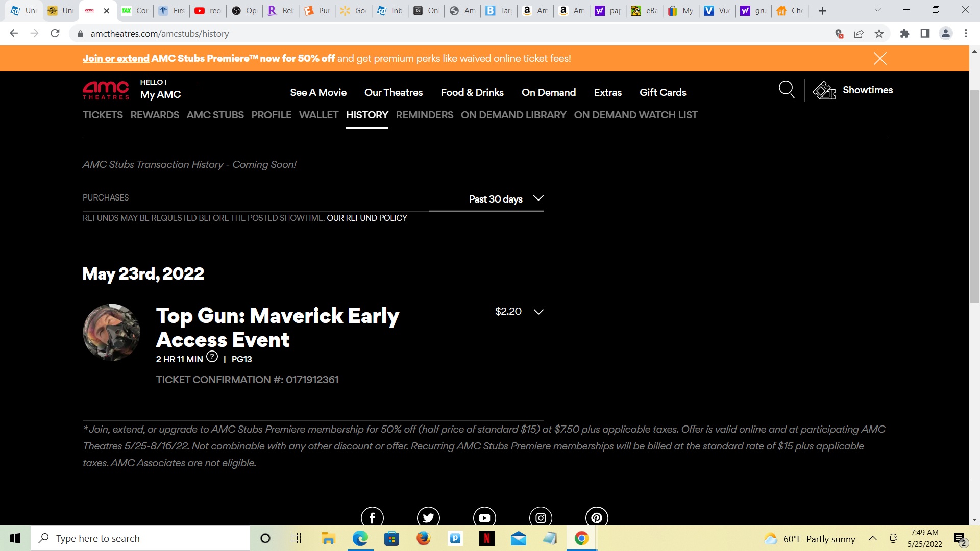Close the orange Stubs Premiere banner
Screen dimensions: 980x551
[880, 58]
